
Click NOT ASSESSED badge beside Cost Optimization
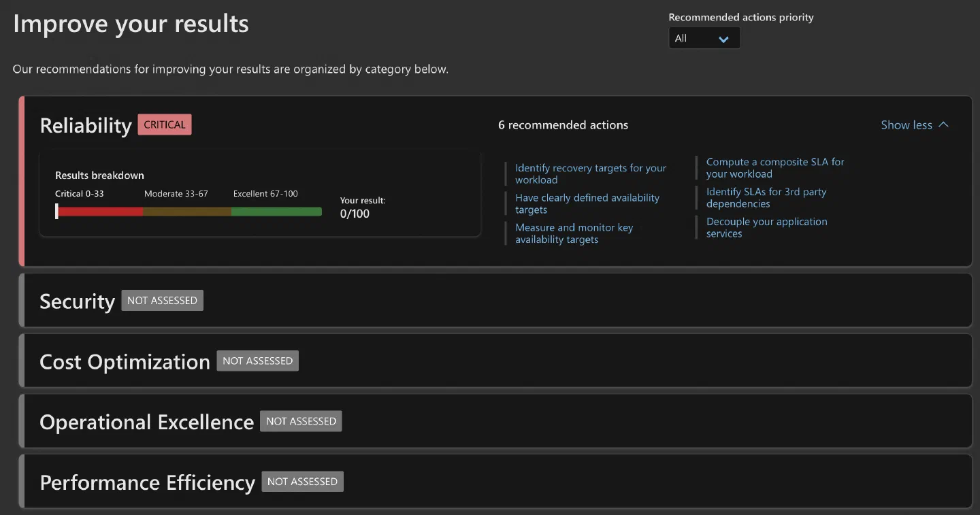257,361
